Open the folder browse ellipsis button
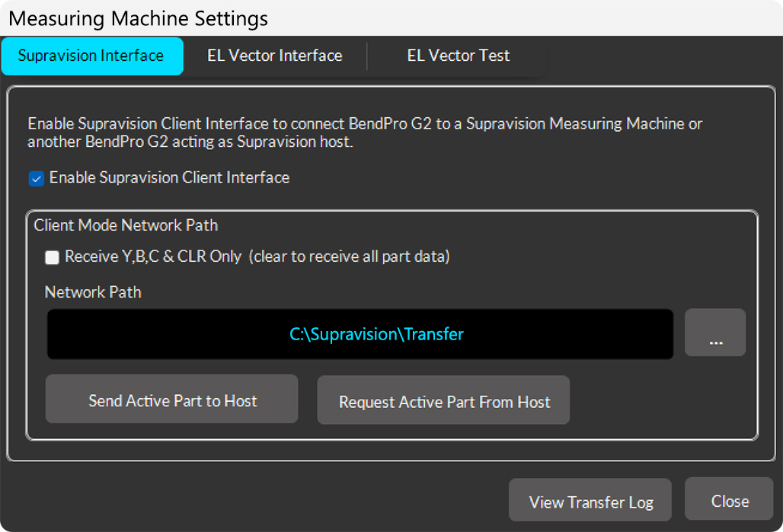Image resolution: width=783 pixels, height=532 pixels. [715, 333]
